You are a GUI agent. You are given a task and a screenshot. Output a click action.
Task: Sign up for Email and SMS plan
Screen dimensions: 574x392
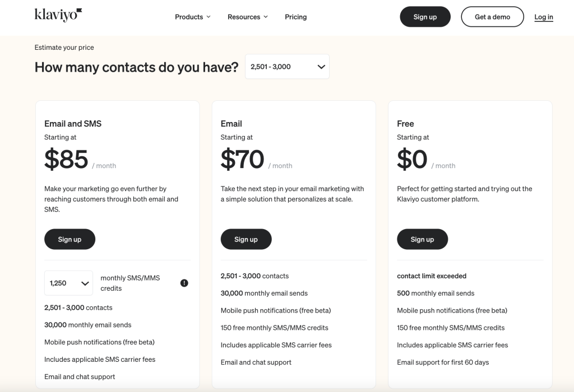click(70, 239)
